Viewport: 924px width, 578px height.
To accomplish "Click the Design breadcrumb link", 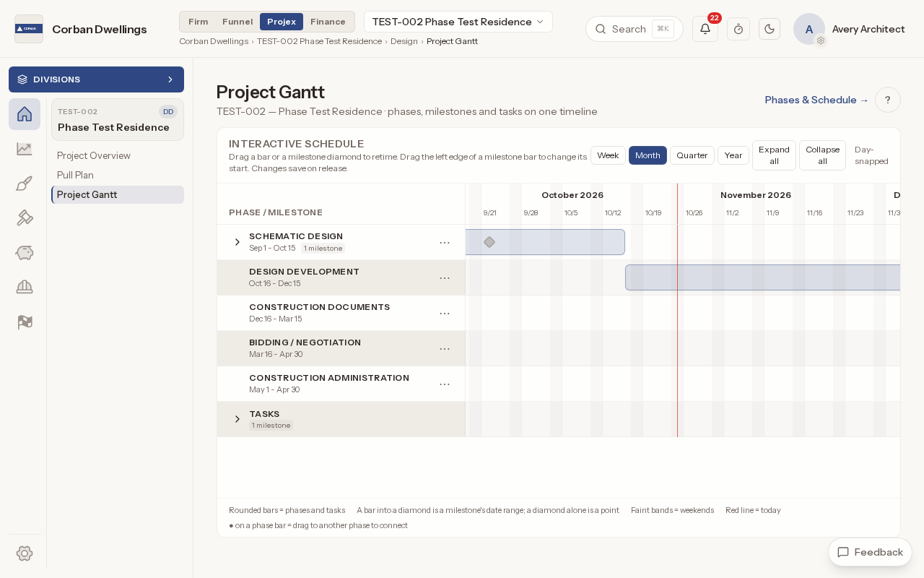I will (x=404, y=41).
